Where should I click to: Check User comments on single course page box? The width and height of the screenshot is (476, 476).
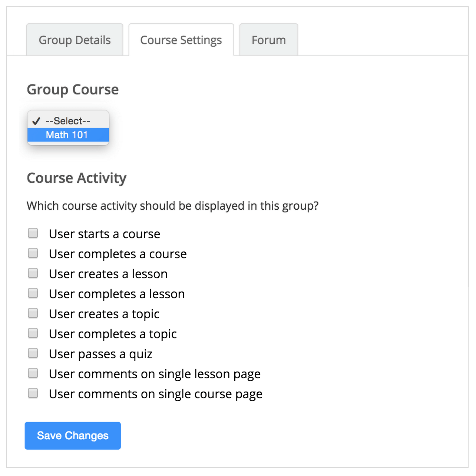tap(33, 393)
